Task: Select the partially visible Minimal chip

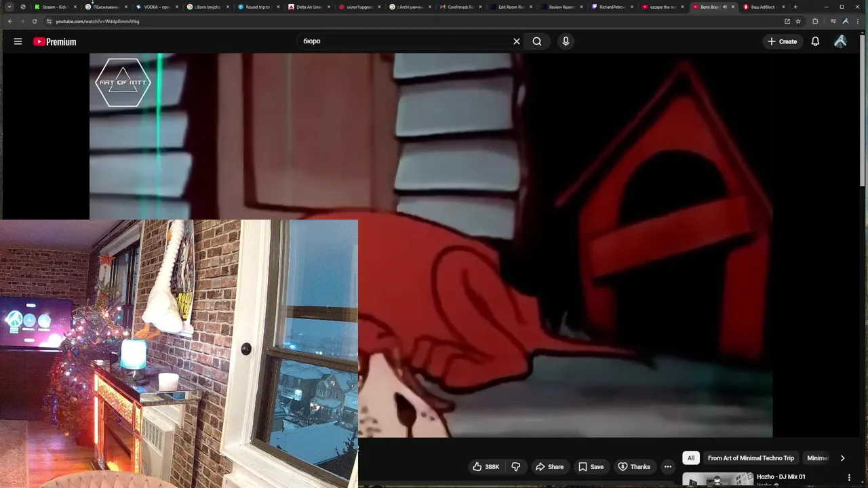Action: 817,458
